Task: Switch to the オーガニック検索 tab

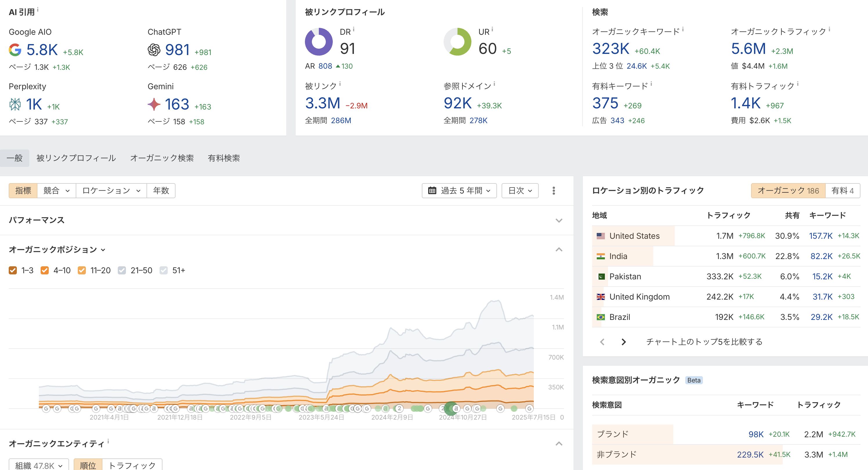Action: [x=162, y=158]
